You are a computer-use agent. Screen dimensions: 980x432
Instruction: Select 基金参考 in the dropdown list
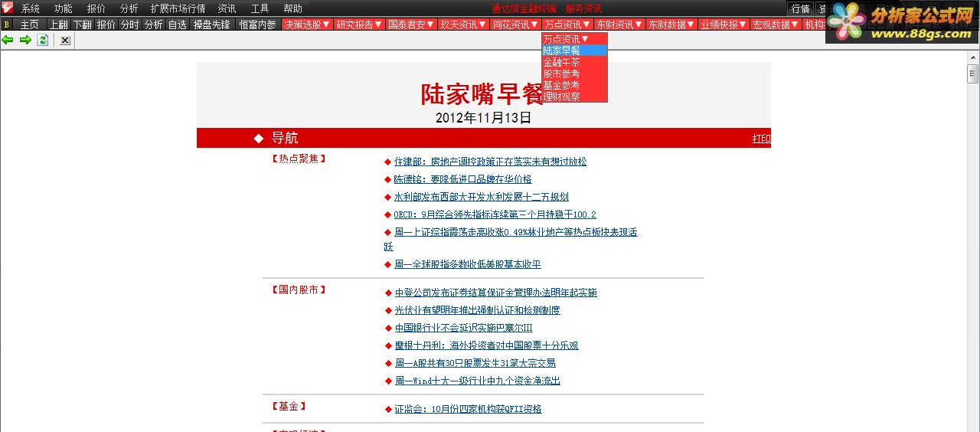coord(574,85)
